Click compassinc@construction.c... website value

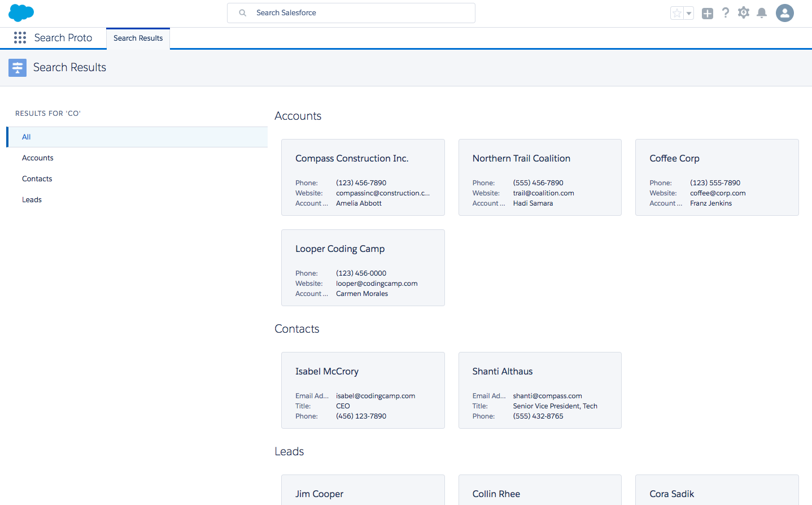click(x=383, y=193)
